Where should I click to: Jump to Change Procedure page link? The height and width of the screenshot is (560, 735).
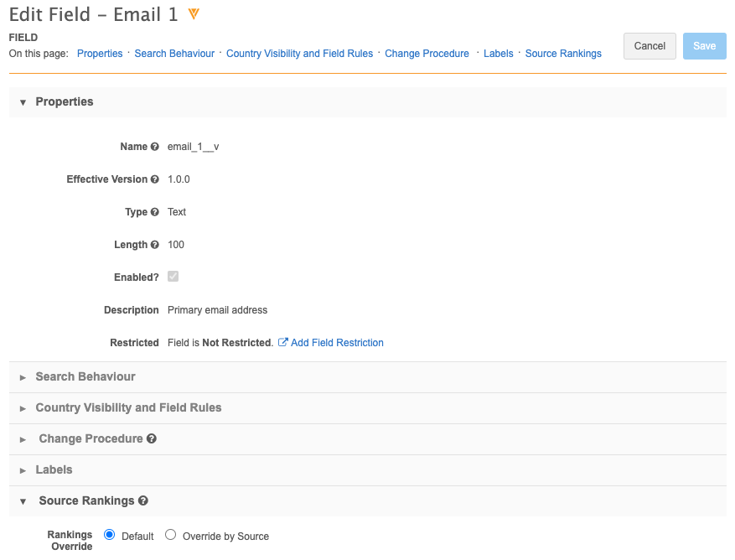(427, 54)
